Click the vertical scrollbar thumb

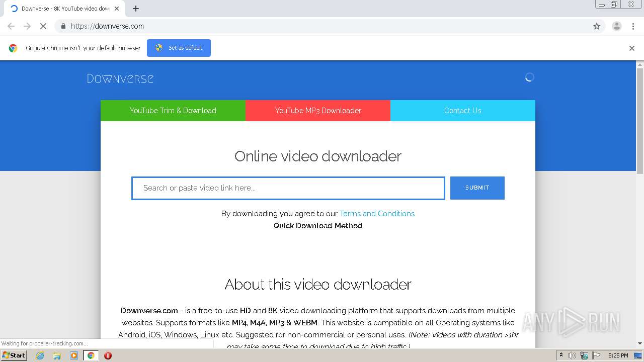point(640,121)
